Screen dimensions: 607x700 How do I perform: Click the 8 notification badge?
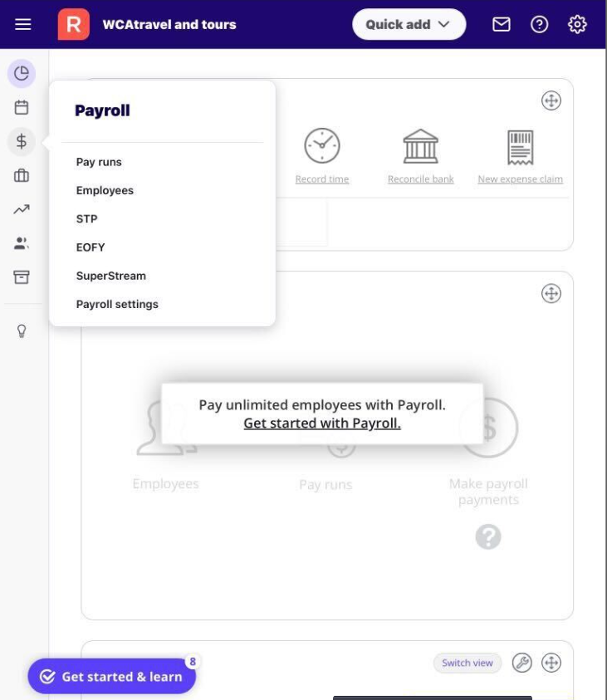click(193, 662)
